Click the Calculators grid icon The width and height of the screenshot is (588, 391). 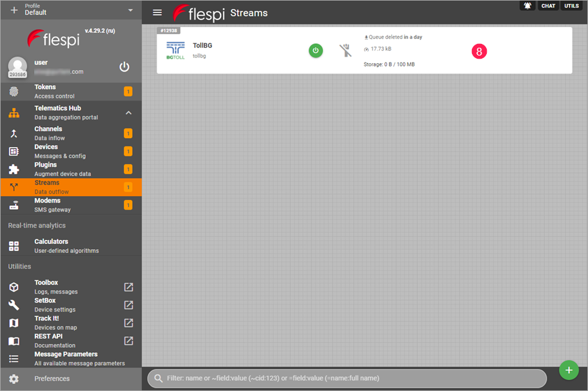pyautogui.click(x=14, y=246)
